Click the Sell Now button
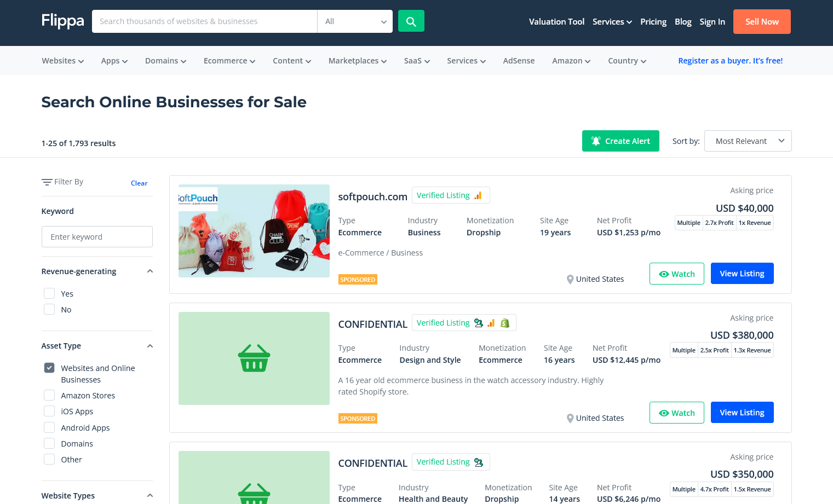The width and height of the screenshot is (833, 504). [761, 22]
